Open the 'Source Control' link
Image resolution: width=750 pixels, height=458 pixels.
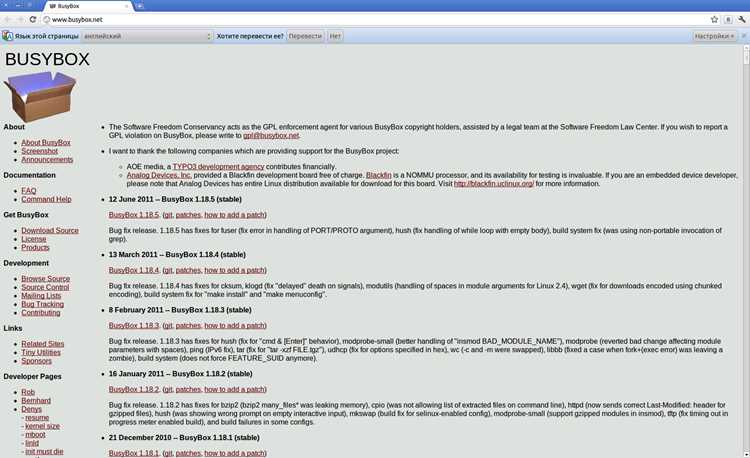(x=45, y=287)
